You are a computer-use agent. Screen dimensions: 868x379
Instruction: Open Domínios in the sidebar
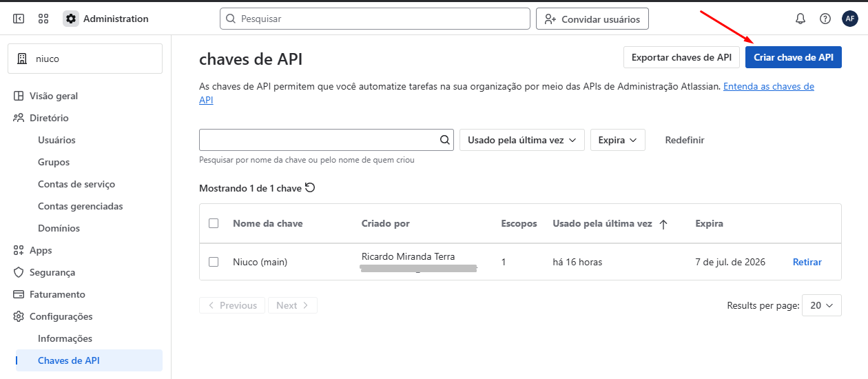[x=59, y=228]
